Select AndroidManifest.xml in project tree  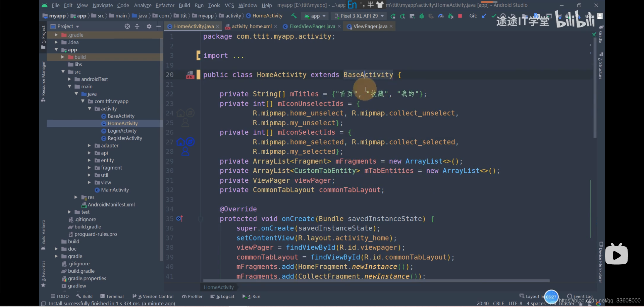click(x=108, y=205)
